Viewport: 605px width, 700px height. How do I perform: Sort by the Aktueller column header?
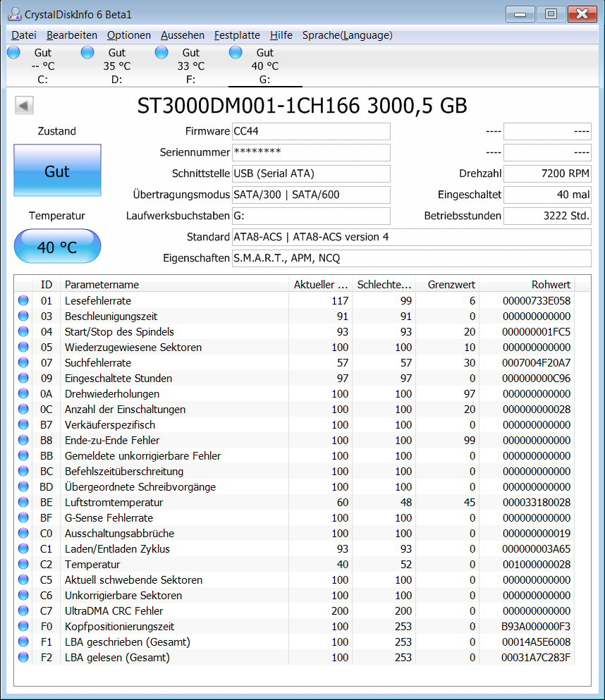[x=320, y=284]
